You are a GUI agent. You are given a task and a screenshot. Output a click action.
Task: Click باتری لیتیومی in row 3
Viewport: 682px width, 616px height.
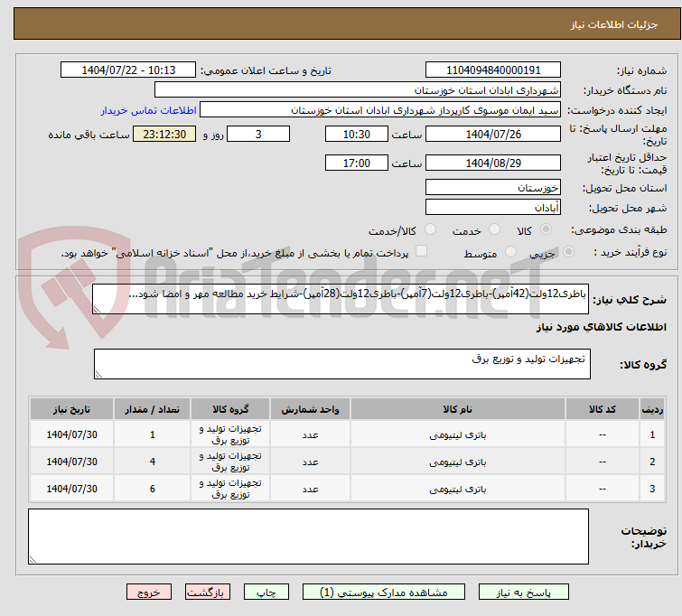tap(458, 489)
